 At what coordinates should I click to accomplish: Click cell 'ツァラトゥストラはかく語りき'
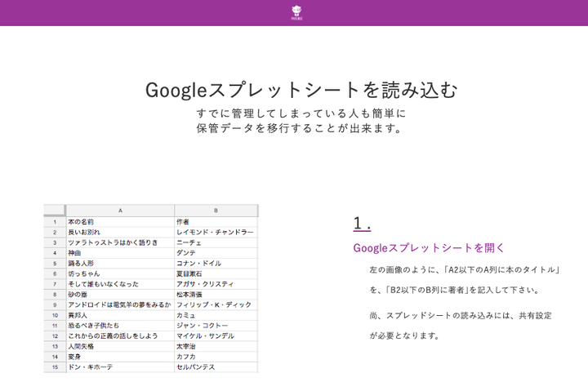coord(120,242)
